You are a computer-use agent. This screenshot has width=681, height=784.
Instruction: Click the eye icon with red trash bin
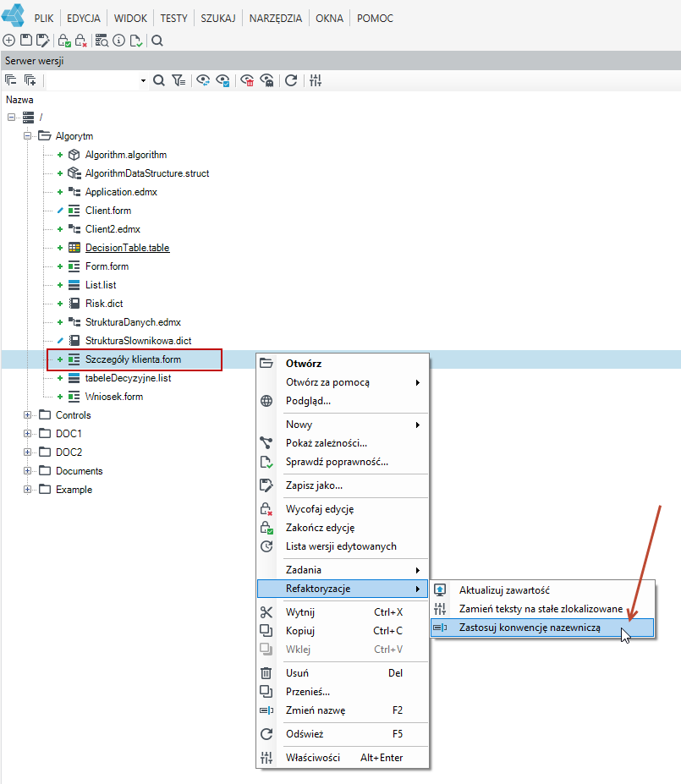(247, 80)
